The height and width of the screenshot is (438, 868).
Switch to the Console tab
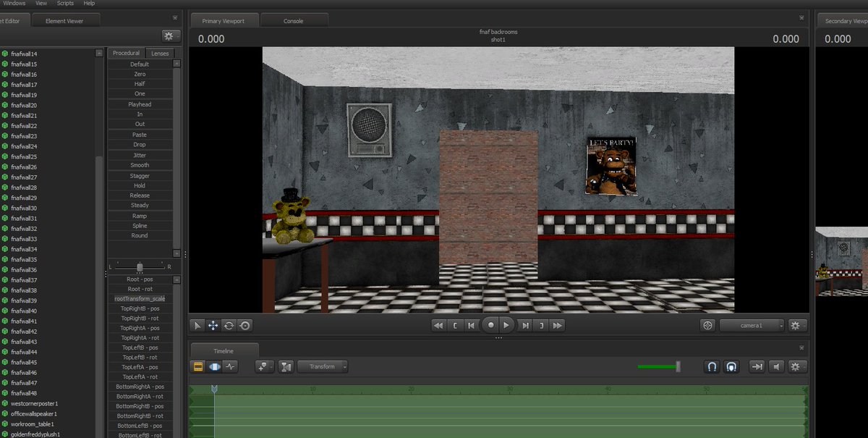[293, 21]
